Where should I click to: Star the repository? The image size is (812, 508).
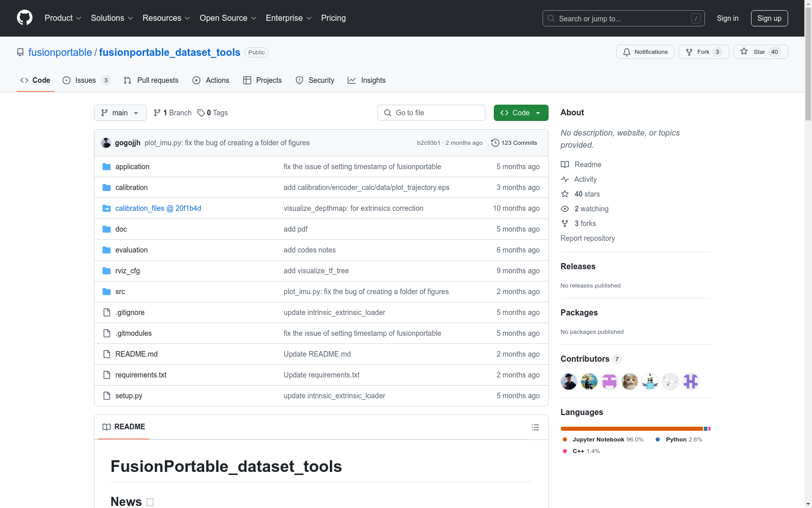click(x=760, y=52)
